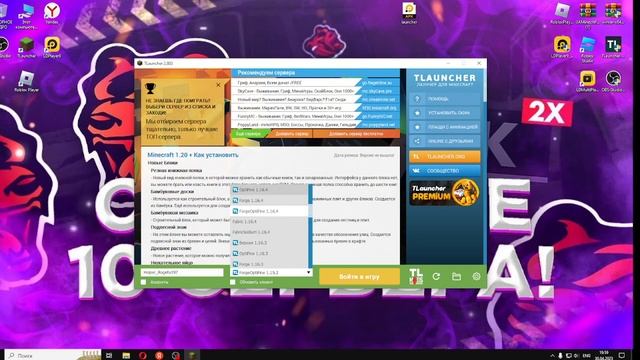
Task: Open dark TL TLauncher icon on right
Action: [613, 47]
